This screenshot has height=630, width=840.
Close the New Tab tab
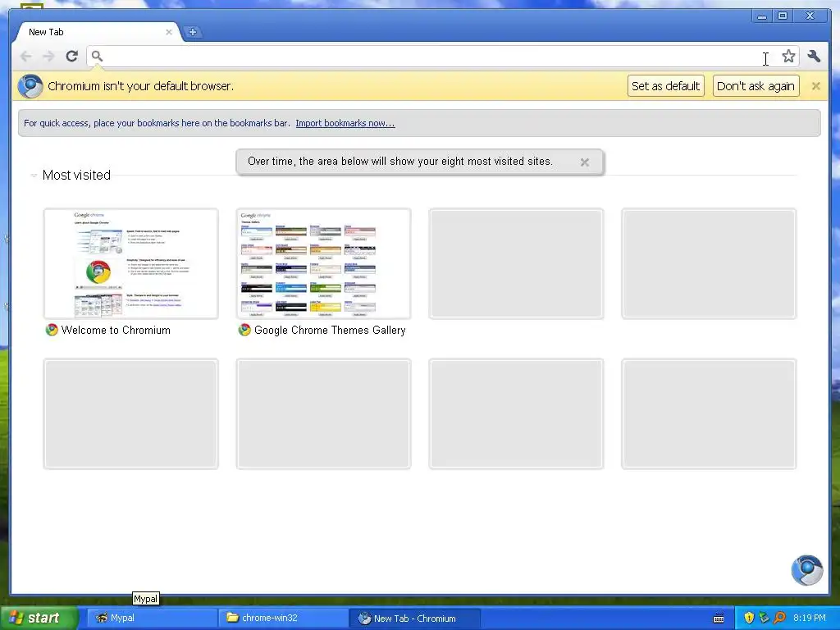169,32
